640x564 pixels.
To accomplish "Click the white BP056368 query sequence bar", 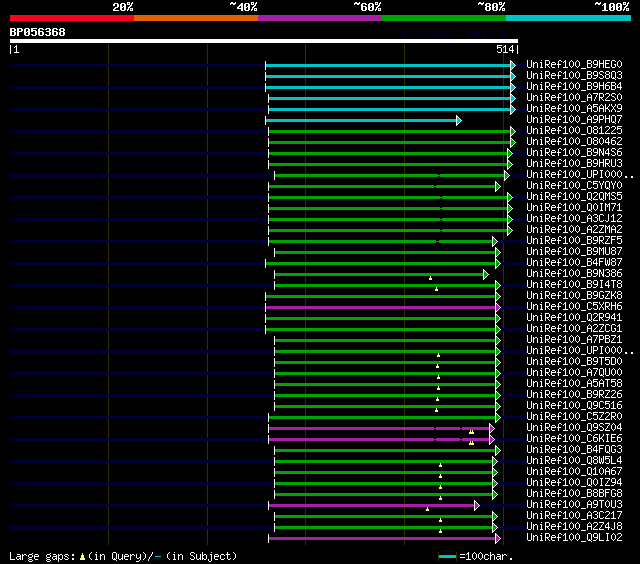I will tap(264, 41).
